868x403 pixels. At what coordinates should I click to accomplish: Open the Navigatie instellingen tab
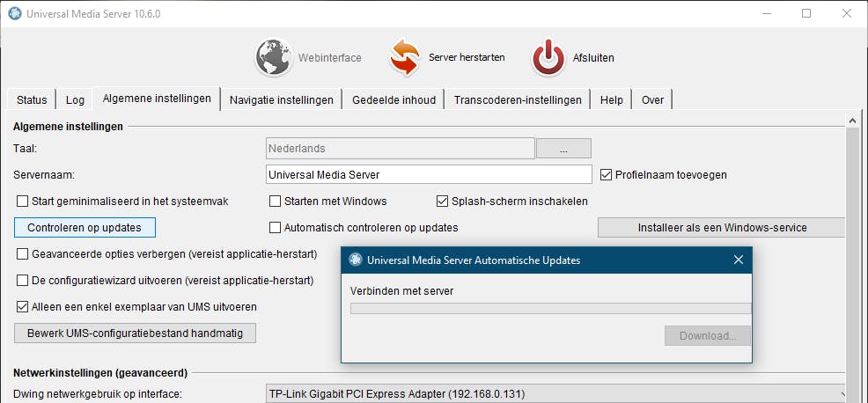point(281,100)
